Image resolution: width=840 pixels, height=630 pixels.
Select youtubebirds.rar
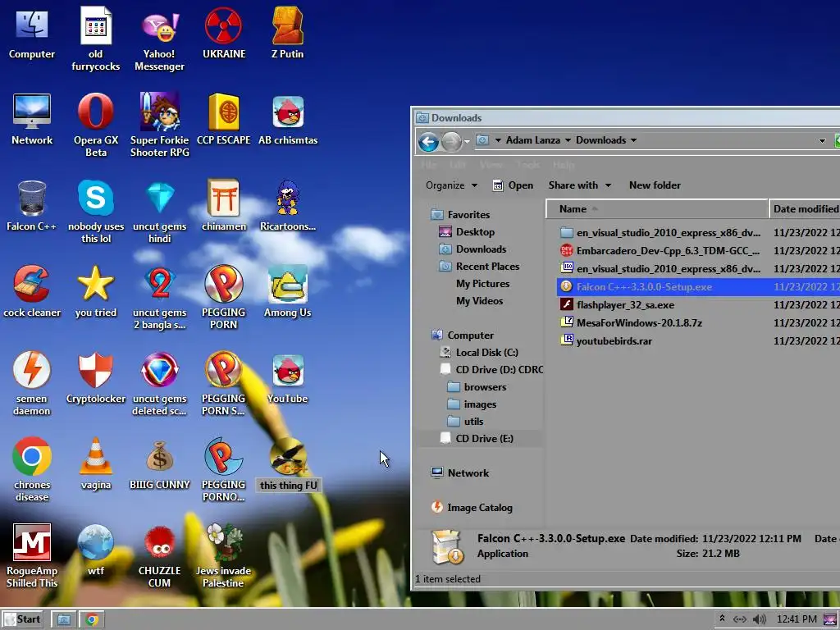(699, 340)
